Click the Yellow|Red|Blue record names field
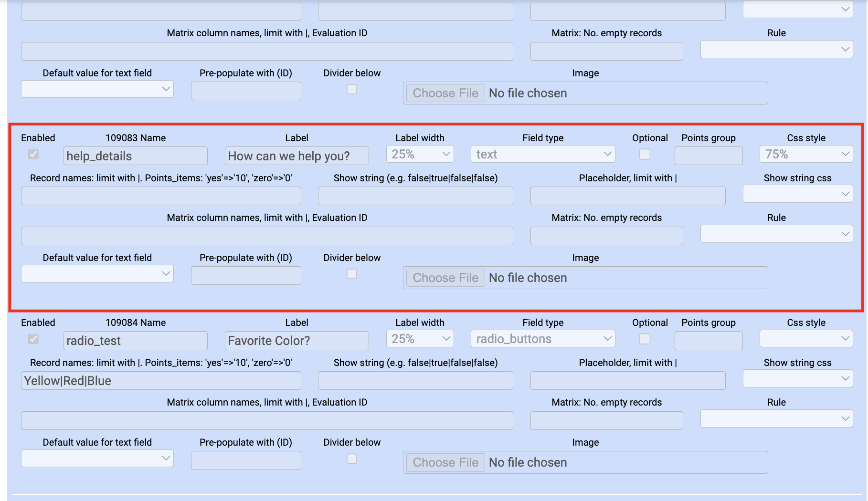 pyautogui.click(x=161, y=381)
